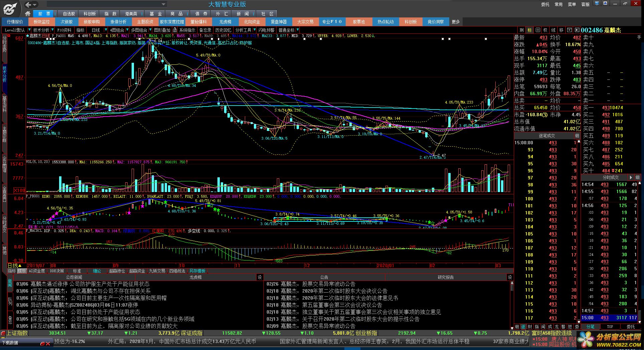Viewport: 644px width, 350px height.
Task: Click the Dazhihui logo icon
Action: pos(11,9)
